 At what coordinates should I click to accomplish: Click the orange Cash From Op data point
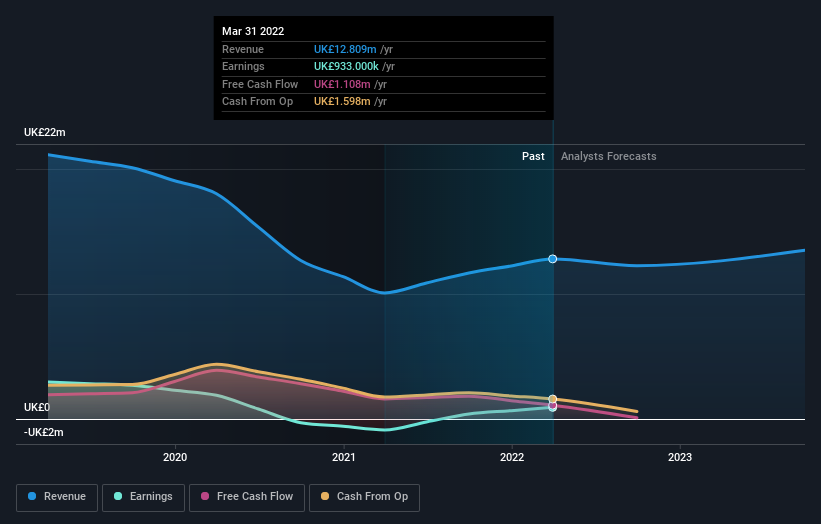pos(552,399)
